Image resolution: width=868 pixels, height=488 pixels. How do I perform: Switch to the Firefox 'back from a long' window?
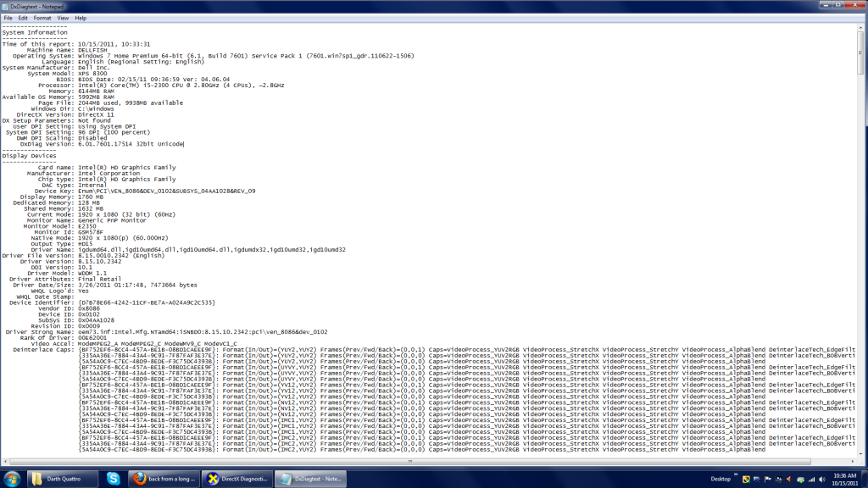[164, 480]
